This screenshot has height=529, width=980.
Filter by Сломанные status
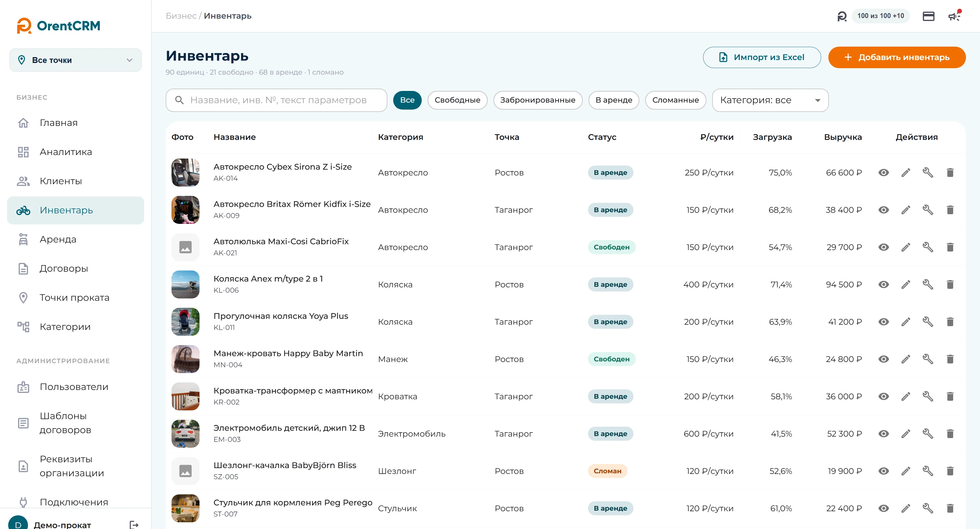(x=675, y=100)
